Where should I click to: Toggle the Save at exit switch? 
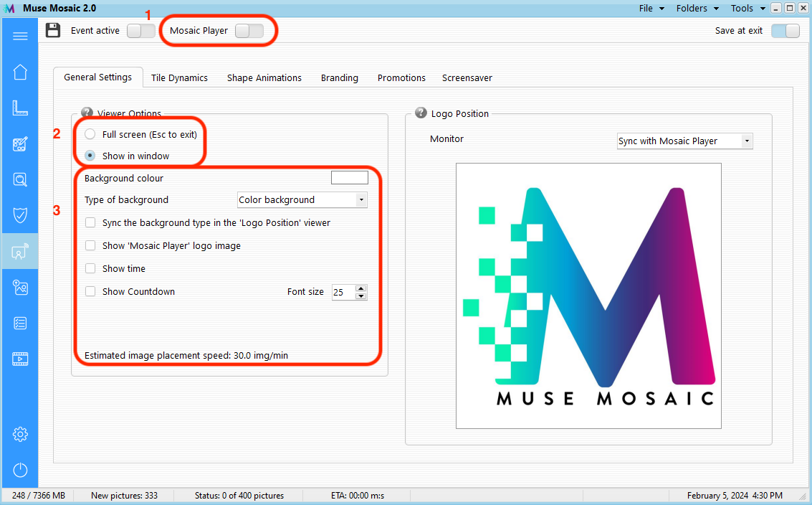pyautogui.click(x=785, y=31)
